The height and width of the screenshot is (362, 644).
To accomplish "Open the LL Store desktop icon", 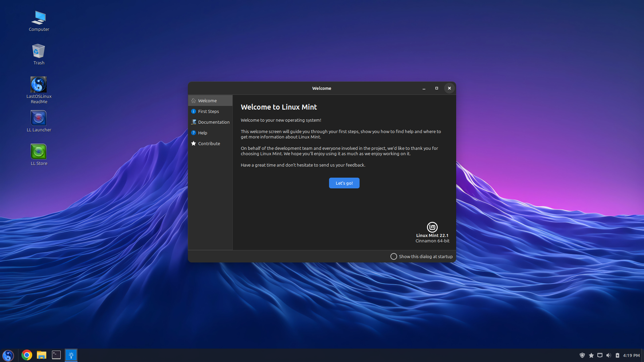I will click(39, 155).
